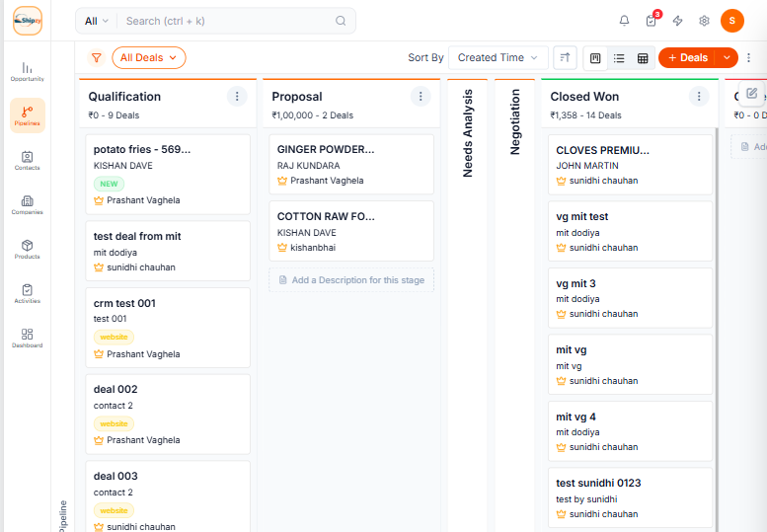This screenshot has width=767, height=532.
Task: Open Products from the sidebar
Action: pos(28,250)
